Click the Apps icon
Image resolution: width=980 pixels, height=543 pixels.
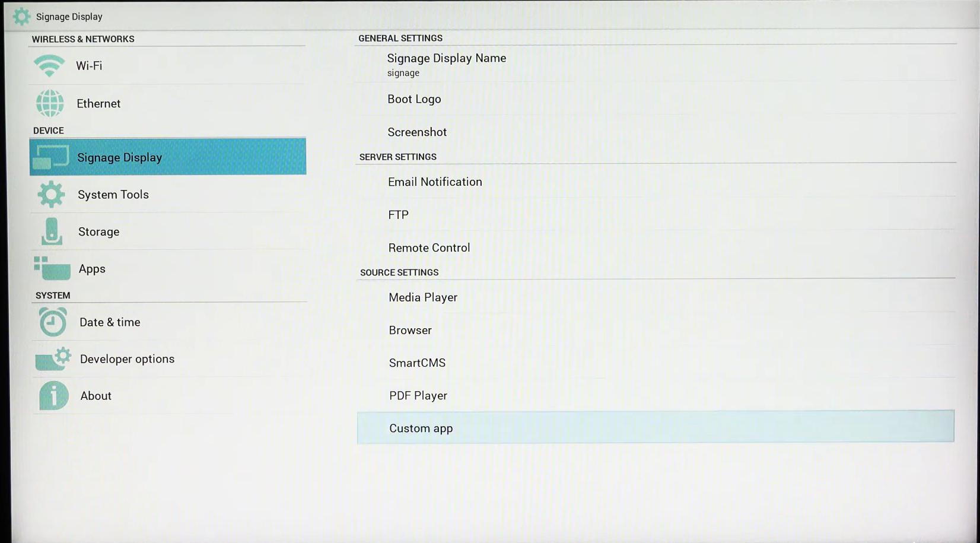[52, 268]
